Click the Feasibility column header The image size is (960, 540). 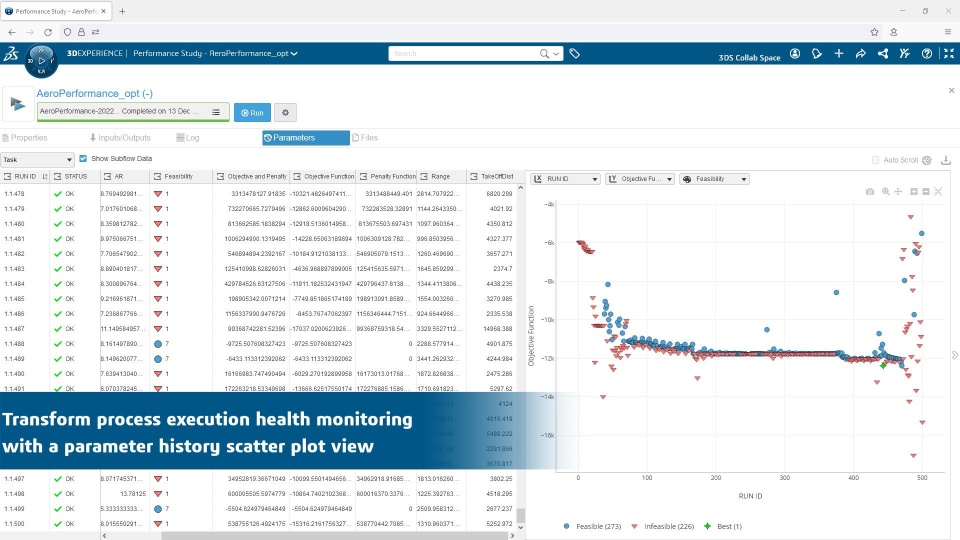[x=181, y=176]
